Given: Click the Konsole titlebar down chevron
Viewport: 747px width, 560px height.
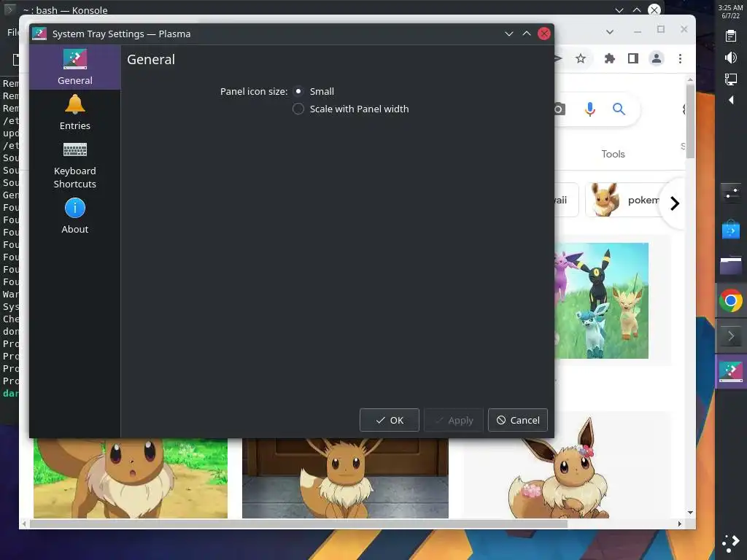Looking at the screenshot, I should click(x=619, y=10).
